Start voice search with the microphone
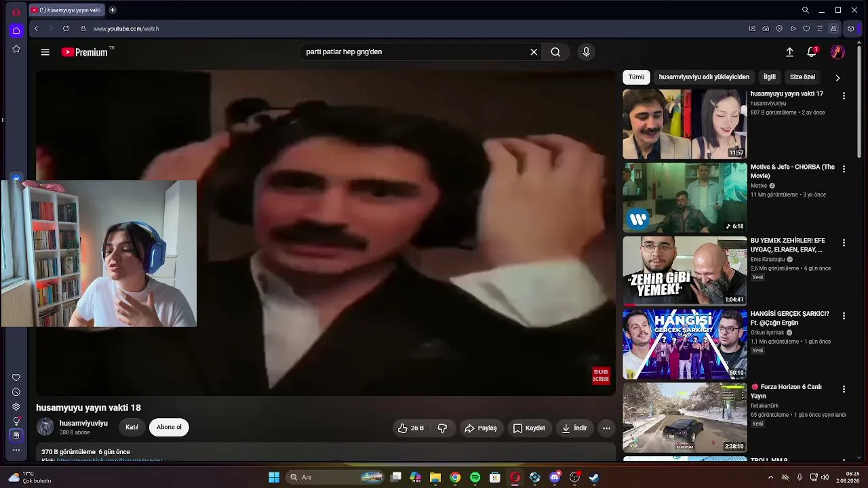Viewport: 868px width, 488px height. tap(587, 52)
